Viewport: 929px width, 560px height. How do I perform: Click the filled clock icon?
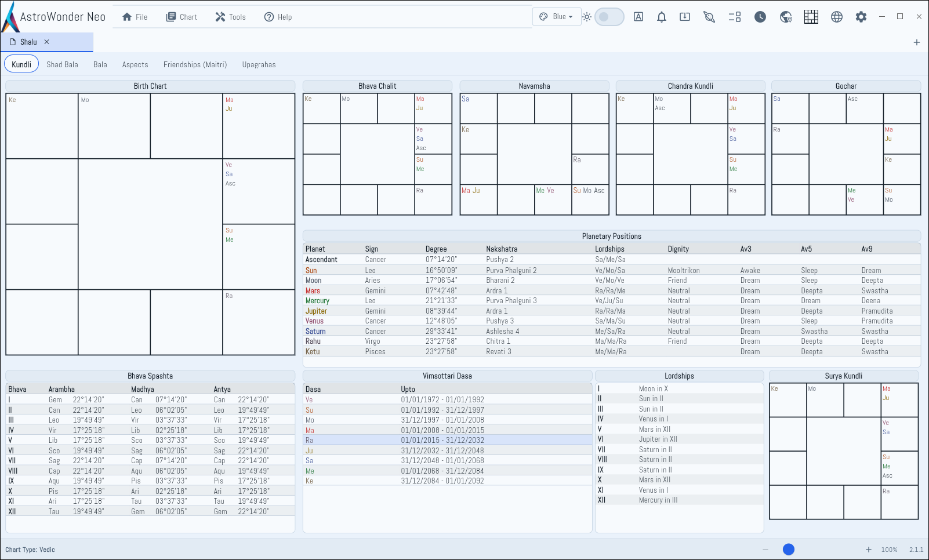point(760,17)
